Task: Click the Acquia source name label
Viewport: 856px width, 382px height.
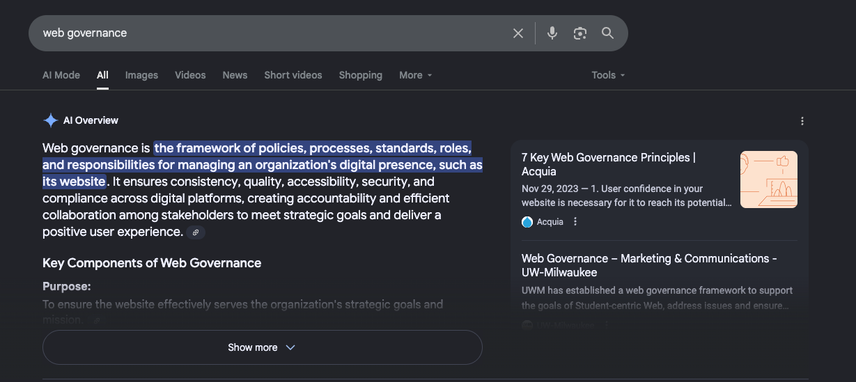Action: pos(550,222)
